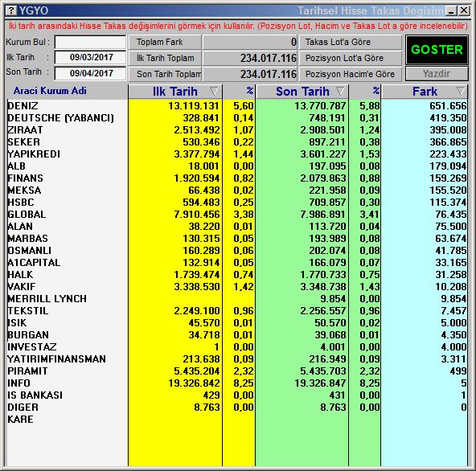
Task: Select the FINANS row
Action: [x=236, y=178]
